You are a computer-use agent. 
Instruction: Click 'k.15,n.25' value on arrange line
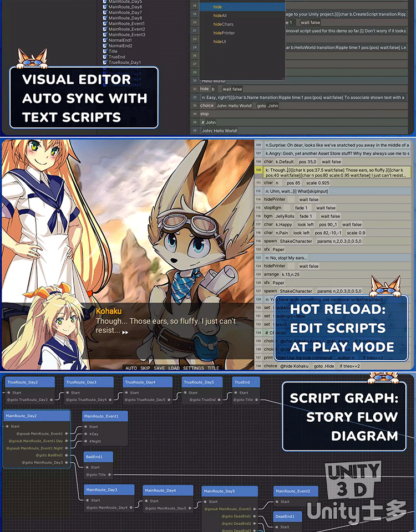291,274
